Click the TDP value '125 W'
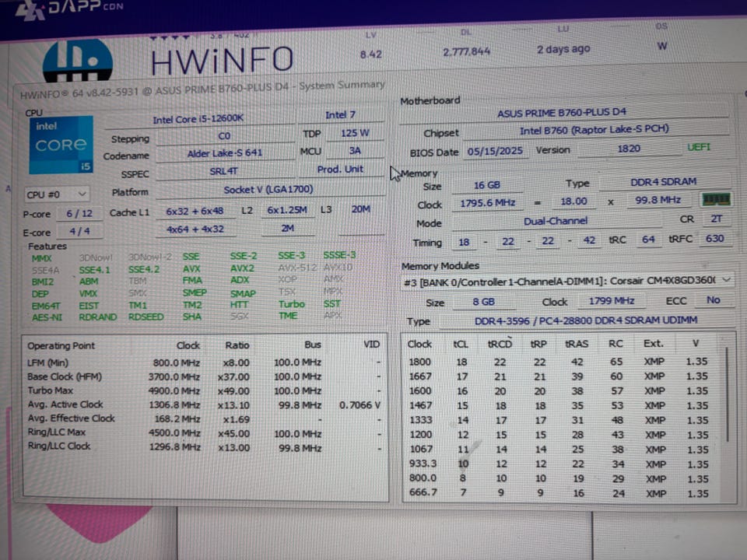747x560 pixels. (355, 133)
